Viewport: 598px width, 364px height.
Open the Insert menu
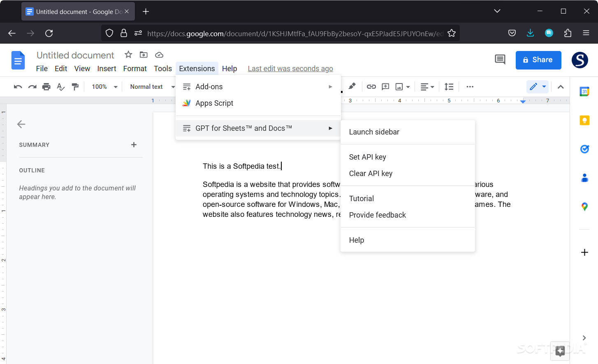[107, 69]
